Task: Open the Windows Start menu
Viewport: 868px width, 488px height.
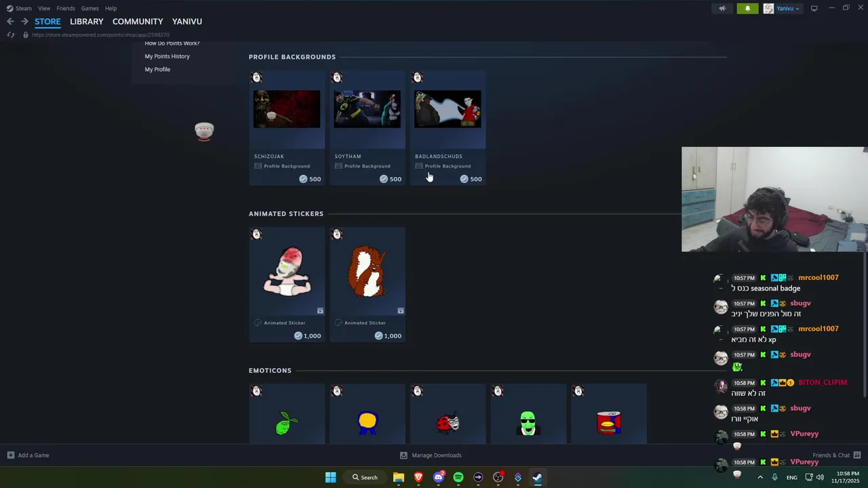Action: [x=330, y=477]
